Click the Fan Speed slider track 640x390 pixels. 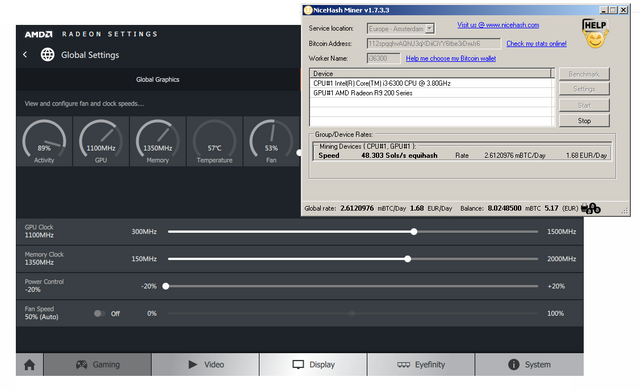click(353, 313)
